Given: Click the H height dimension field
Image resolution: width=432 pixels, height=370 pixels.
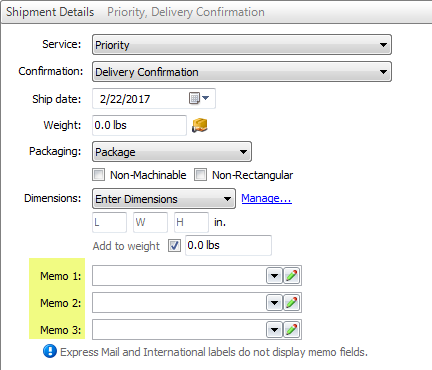Looking at the screenshot, I should pyautogui.click(x=191, y=222).
